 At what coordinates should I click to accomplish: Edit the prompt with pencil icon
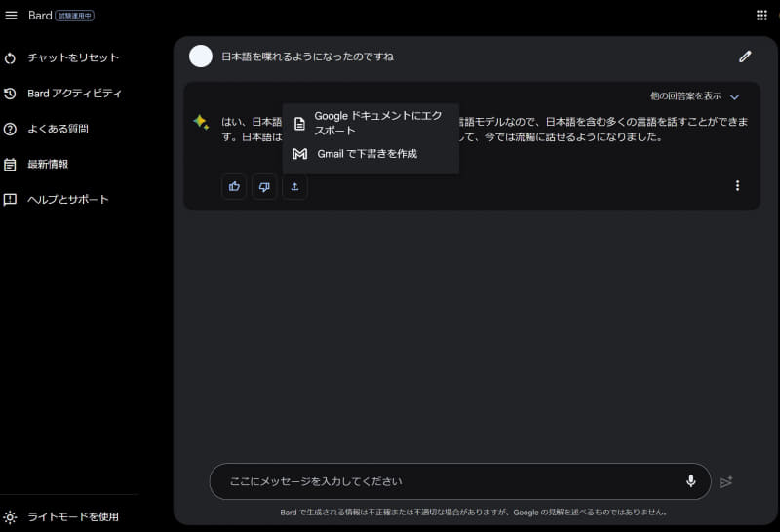pos(745,57)
